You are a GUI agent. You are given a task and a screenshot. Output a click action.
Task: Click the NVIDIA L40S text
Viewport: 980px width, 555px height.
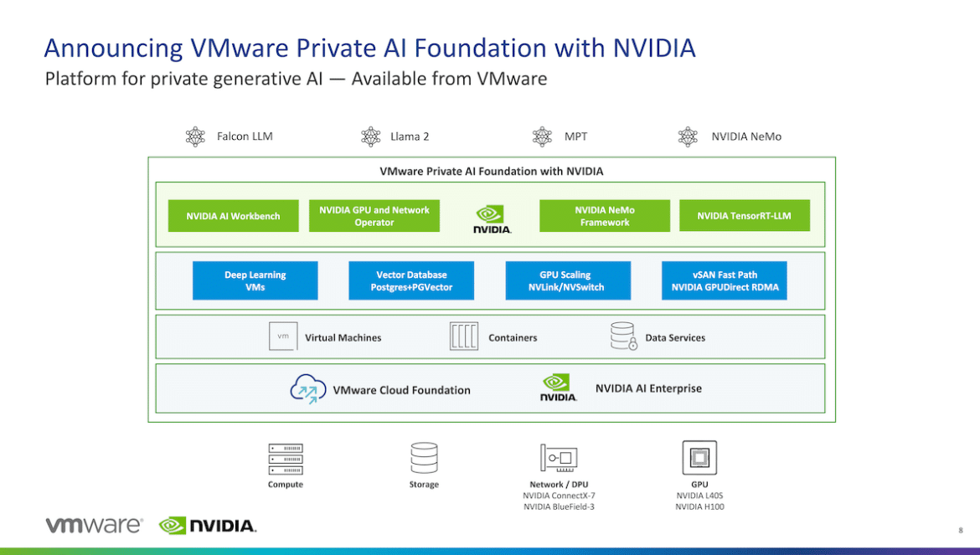pos(699,496)
